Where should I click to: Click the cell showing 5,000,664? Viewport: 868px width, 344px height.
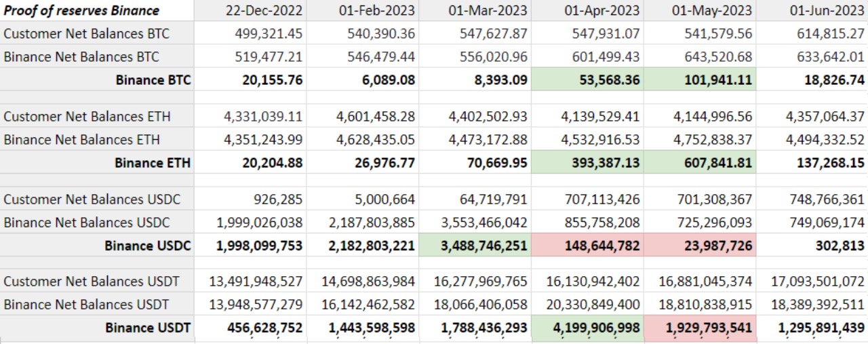click(362, 199)
